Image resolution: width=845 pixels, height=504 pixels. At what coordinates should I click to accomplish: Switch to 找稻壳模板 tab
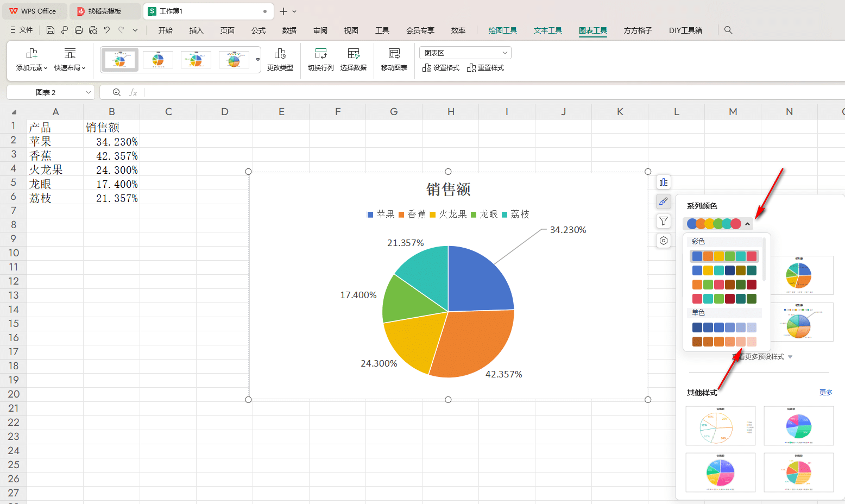[x=105, y=11]
